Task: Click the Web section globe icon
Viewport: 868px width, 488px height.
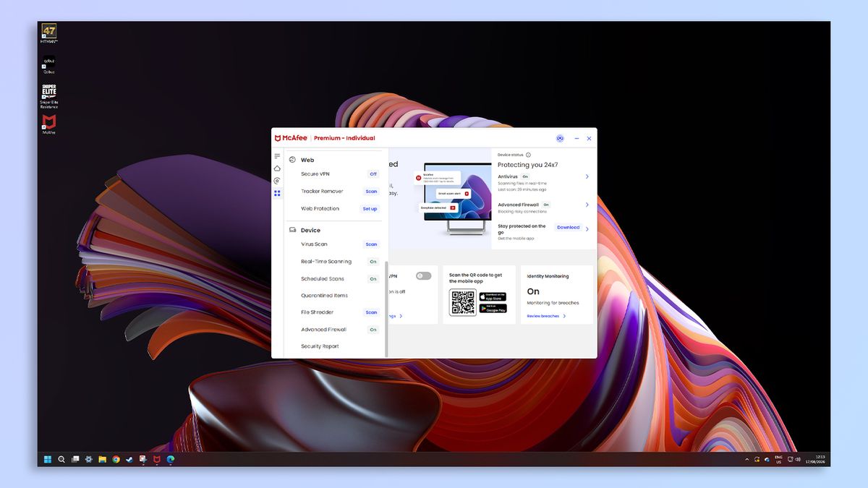Action: tap(292, 160)
